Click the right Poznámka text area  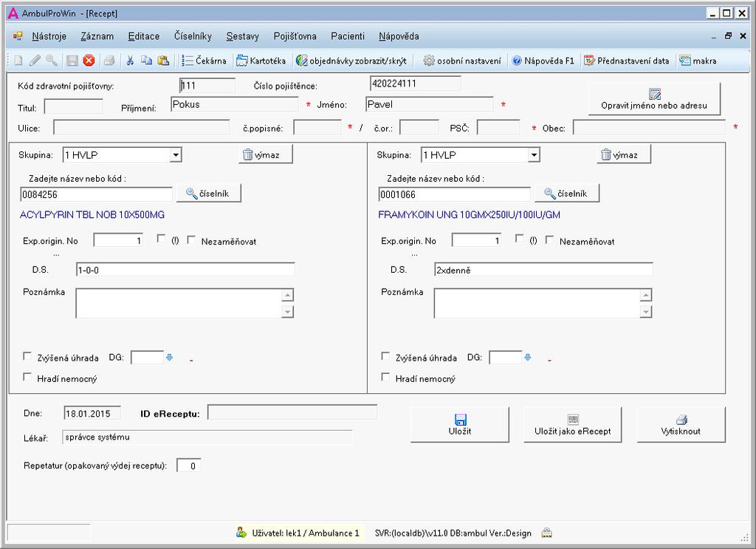click(537, 304)
